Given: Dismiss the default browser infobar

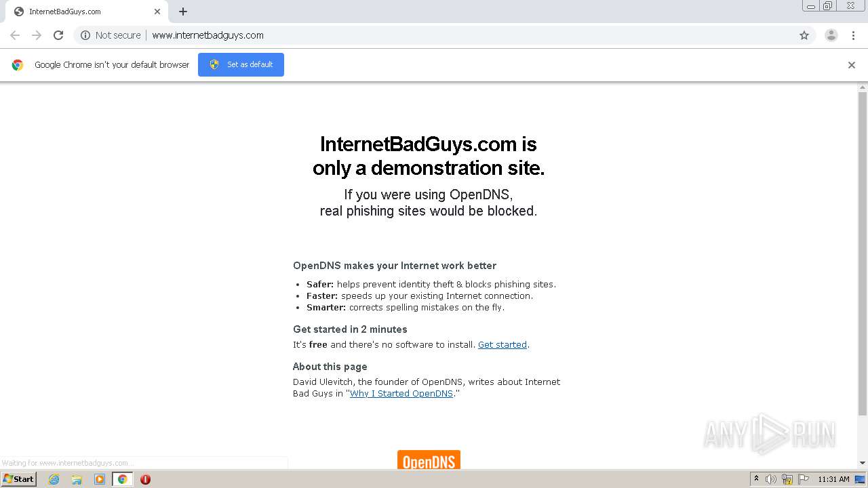Looking at the screenshot, I should pos(852,65).
